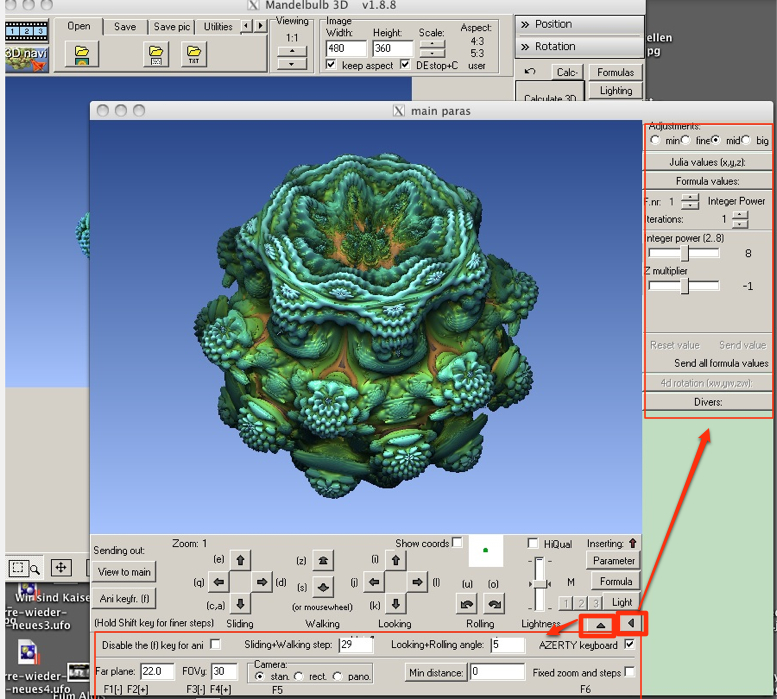The height and width of the screenshot is (699, 777).
Task: Click the Min distance button
Action: click(x=436, y=672)
